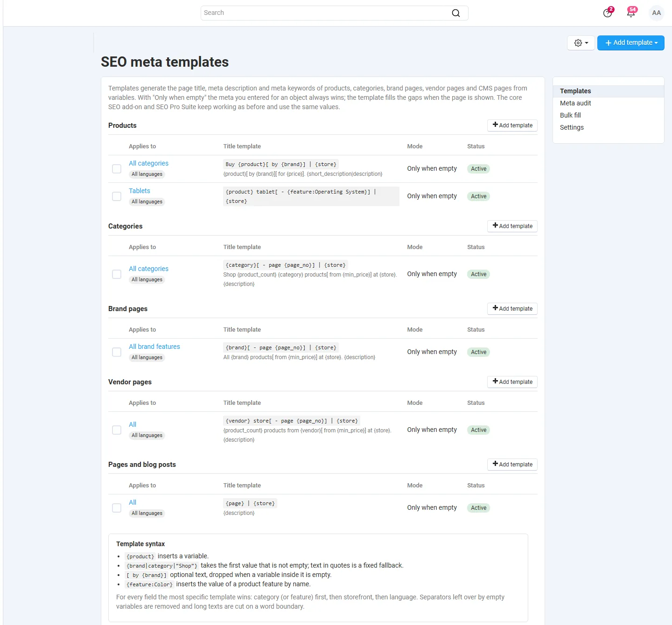672x625 pixels.
Task: Tick checkbox for Products All categories row
Action: 117,169
